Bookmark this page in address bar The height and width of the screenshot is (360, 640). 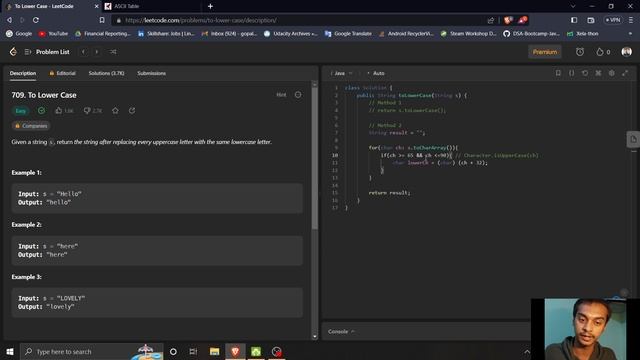[102, 20]
